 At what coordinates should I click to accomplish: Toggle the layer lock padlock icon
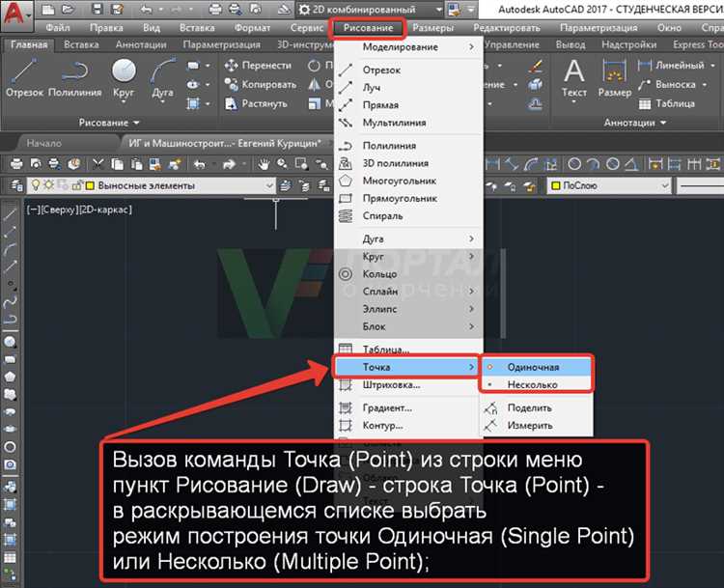(76, 185)
